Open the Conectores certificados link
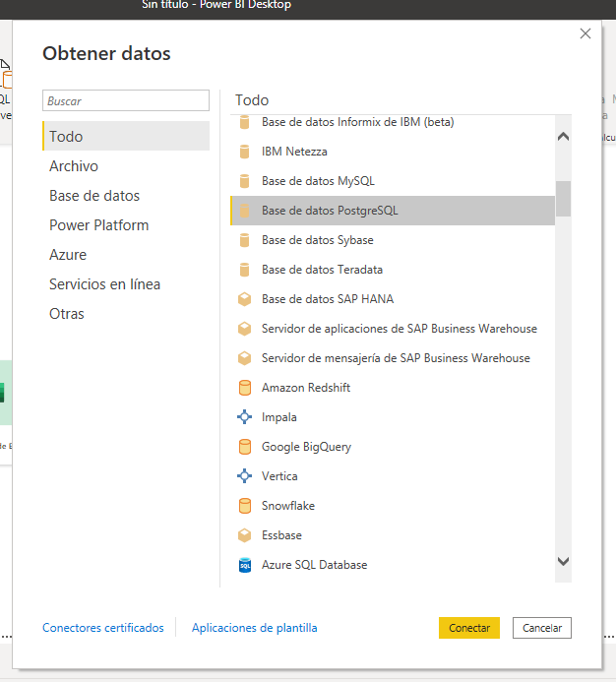This screenshot has height=682, width=616. (x=103, y=628)
